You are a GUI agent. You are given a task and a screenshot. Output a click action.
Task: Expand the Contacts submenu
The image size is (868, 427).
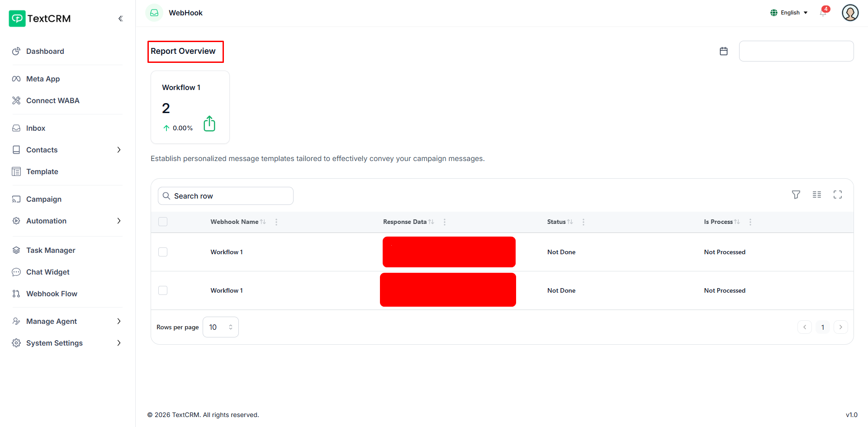119,150
